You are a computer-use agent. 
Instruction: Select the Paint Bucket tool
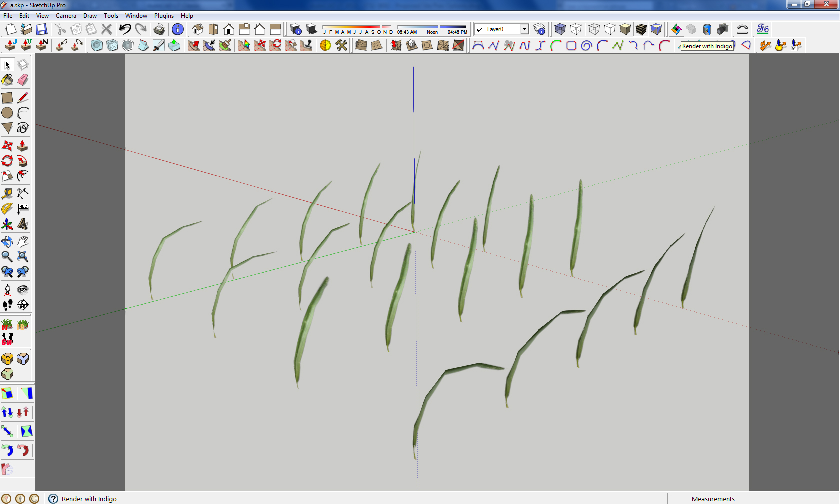point(7,80)
